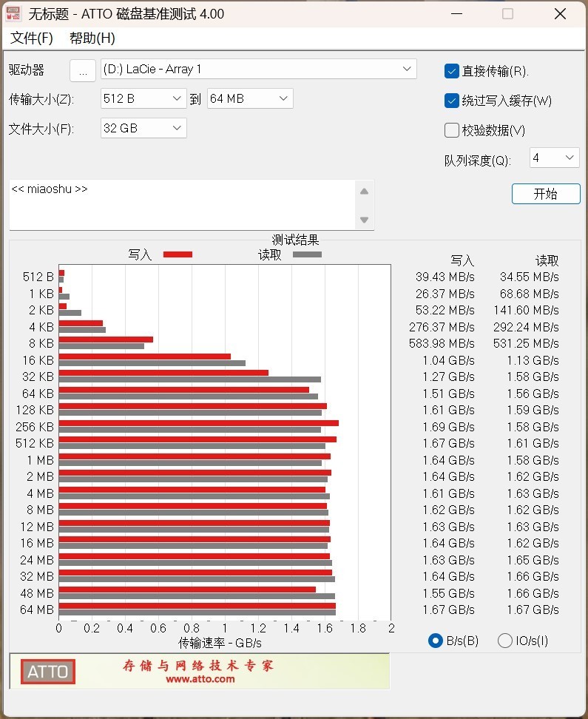Open the 文件(F) menu
Image resolution: width=588 pixels, height=719 pixels.
click(x=32, y=38)
